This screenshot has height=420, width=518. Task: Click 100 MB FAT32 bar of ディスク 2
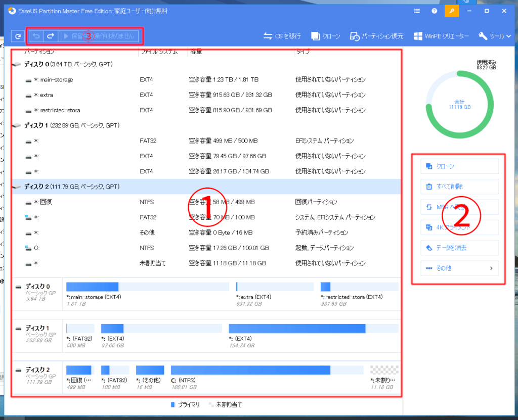[x=115, y=370]
